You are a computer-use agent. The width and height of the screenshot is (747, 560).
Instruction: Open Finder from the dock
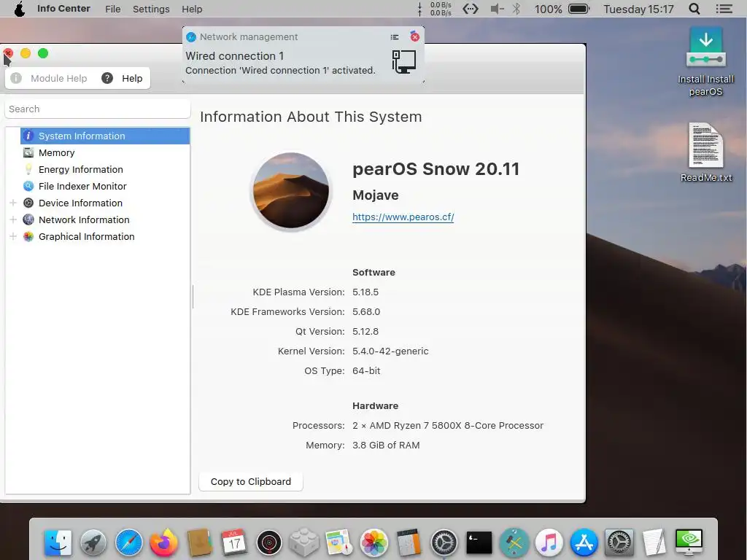point(58,542)
